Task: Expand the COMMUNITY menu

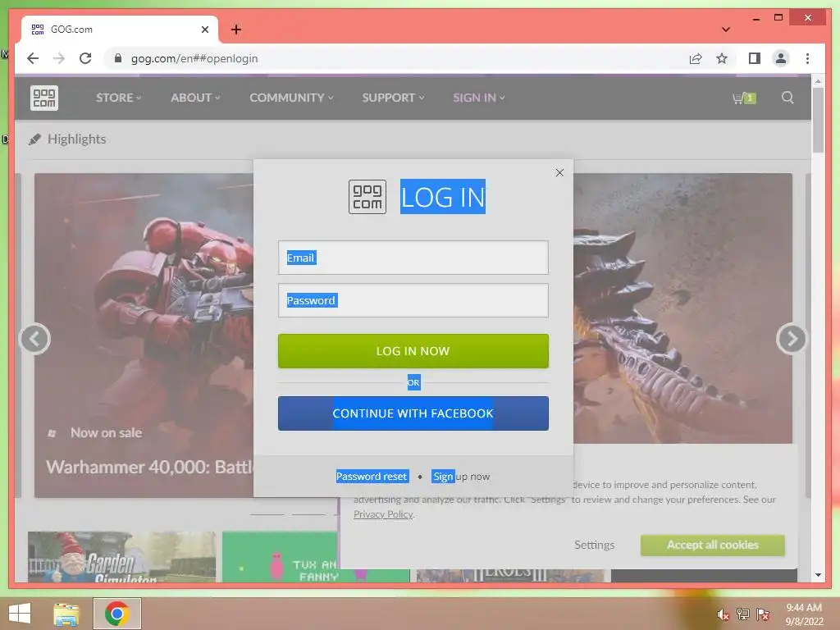Action: click(291, 98)
